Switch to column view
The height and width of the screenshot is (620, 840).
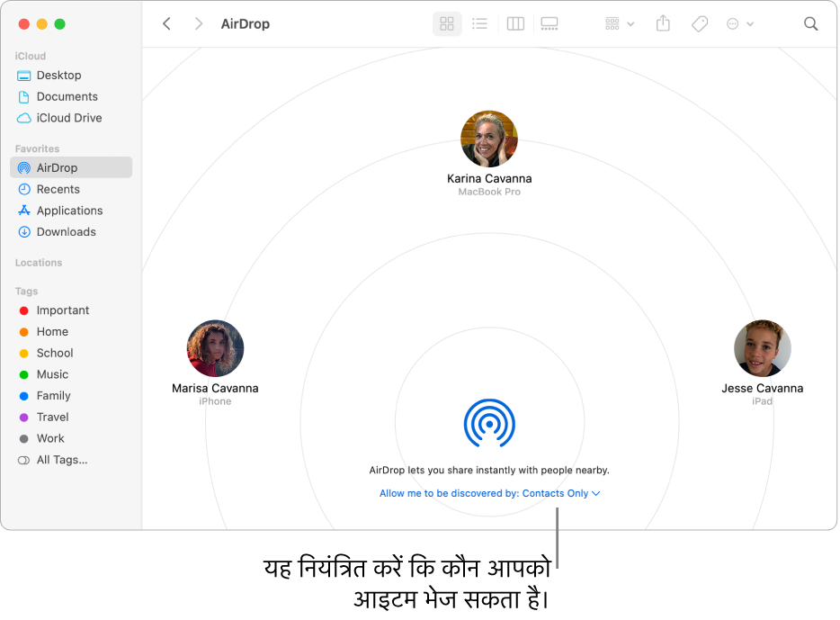[515, 23]
